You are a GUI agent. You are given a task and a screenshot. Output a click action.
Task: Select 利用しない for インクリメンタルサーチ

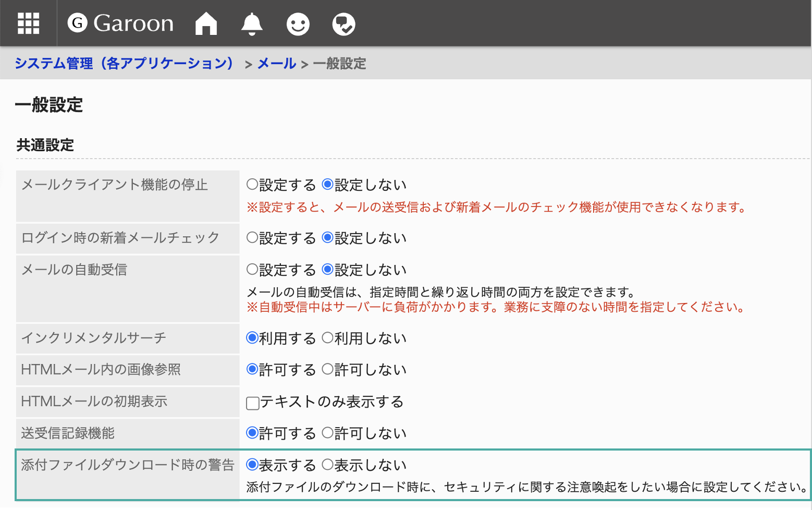(328, 338)
